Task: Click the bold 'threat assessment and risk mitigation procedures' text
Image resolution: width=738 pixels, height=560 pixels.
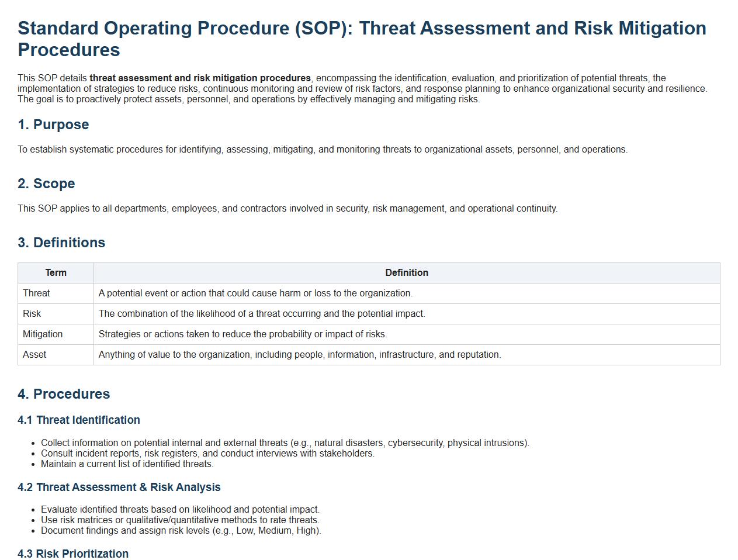Action: (x=200, y=78)
